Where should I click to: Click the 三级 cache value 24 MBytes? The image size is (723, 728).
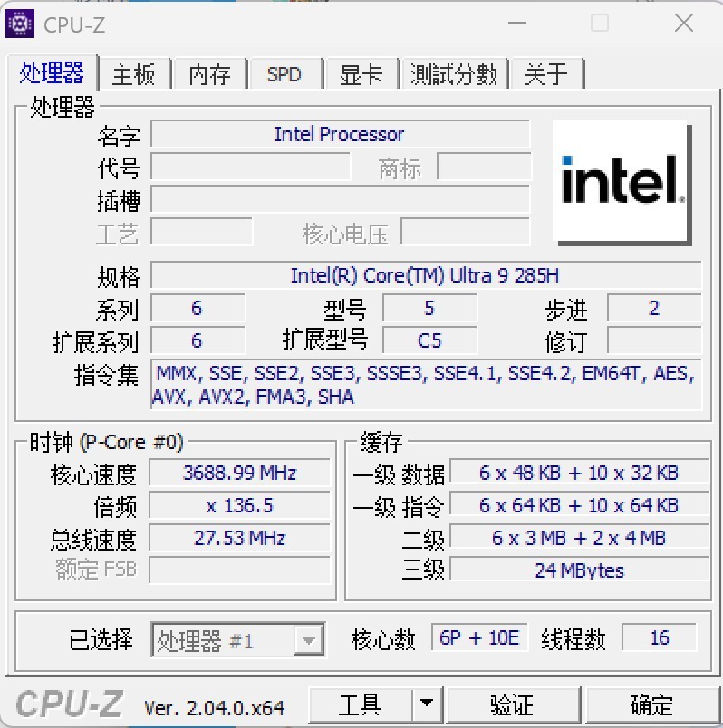tap(580, 570)
